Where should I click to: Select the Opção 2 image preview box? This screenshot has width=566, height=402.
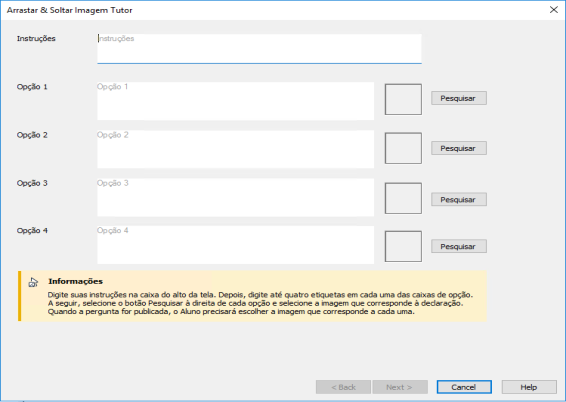(x=403, y=148)
